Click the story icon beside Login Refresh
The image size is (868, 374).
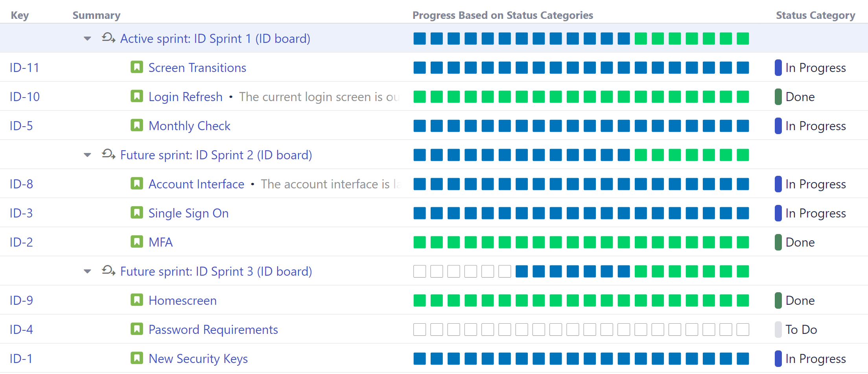(136, 96)
